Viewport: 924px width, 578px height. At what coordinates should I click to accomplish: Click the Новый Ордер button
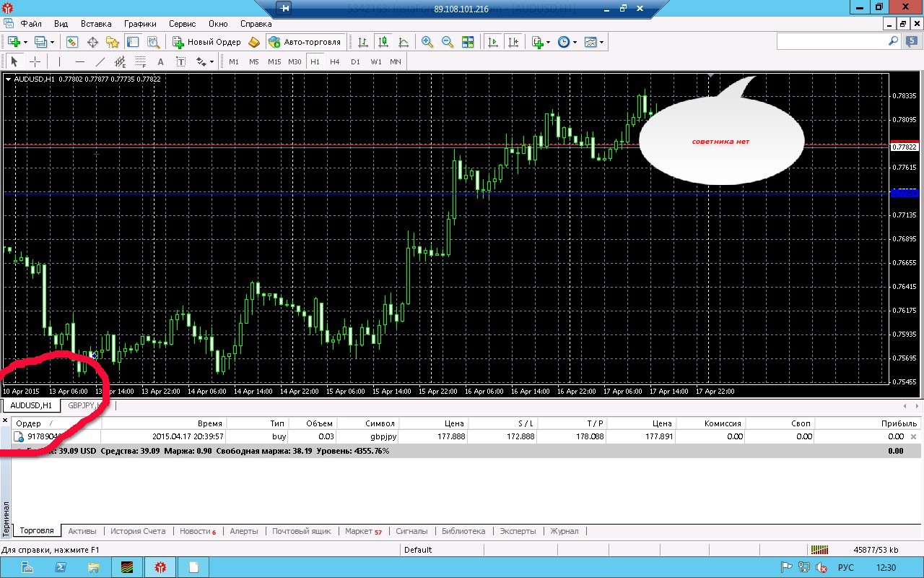(x=206, y=42)
